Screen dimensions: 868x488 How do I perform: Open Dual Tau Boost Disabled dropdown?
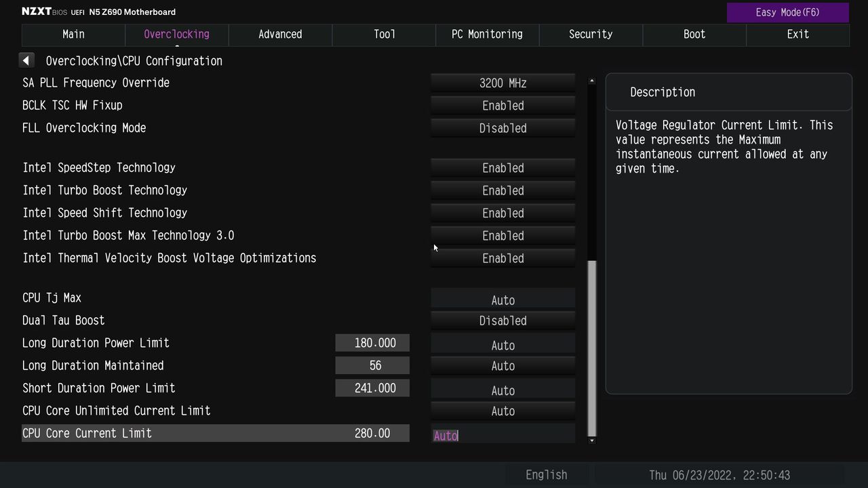(x=503, y=321)
